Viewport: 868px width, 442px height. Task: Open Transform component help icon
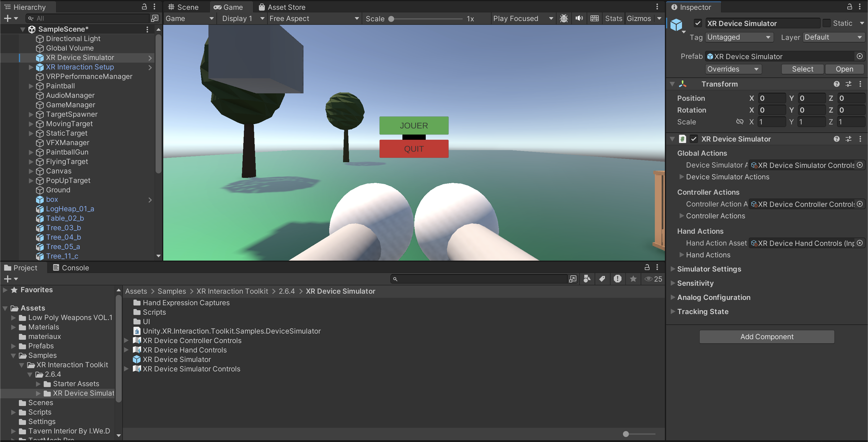click(x=837, y=84)
